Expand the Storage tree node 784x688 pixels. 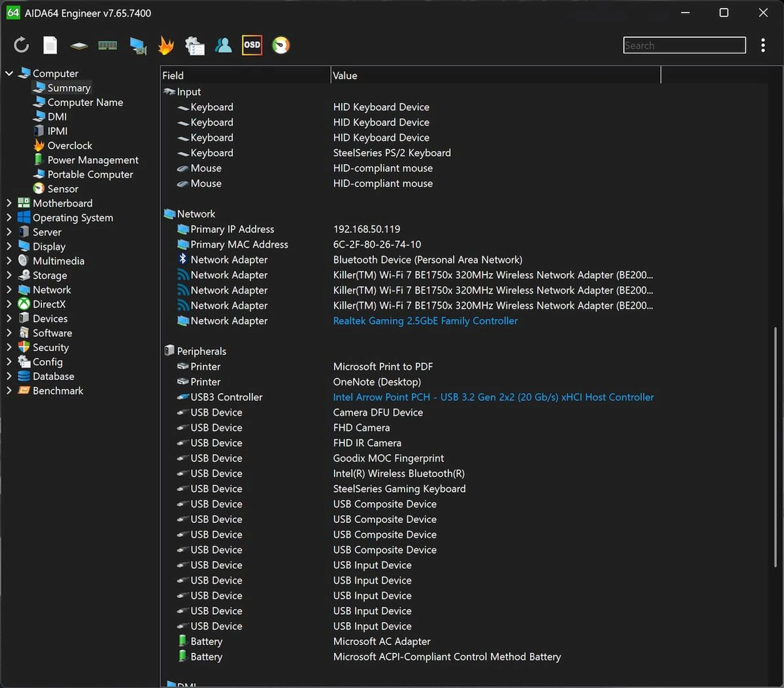coord(9,275)
